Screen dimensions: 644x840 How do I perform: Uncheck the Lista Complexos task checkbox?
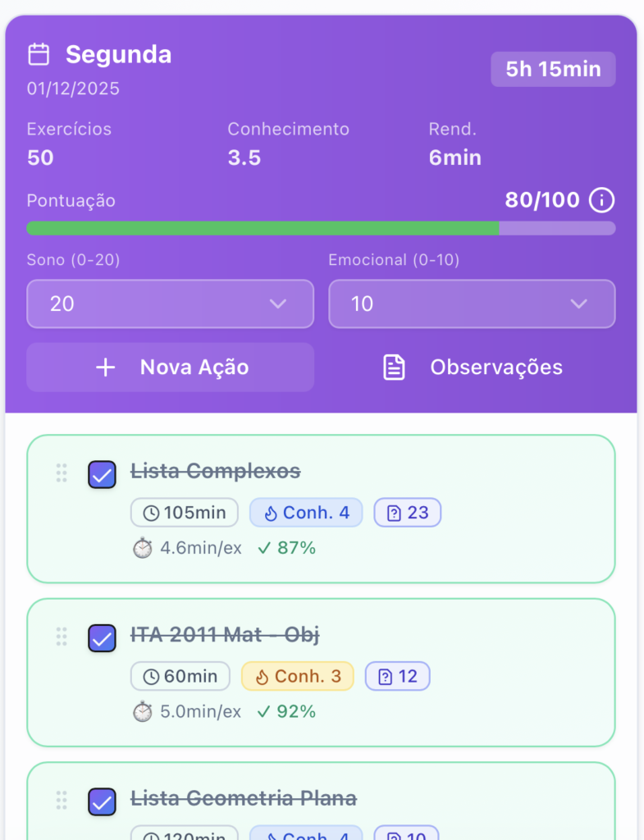tap(102, 474)
